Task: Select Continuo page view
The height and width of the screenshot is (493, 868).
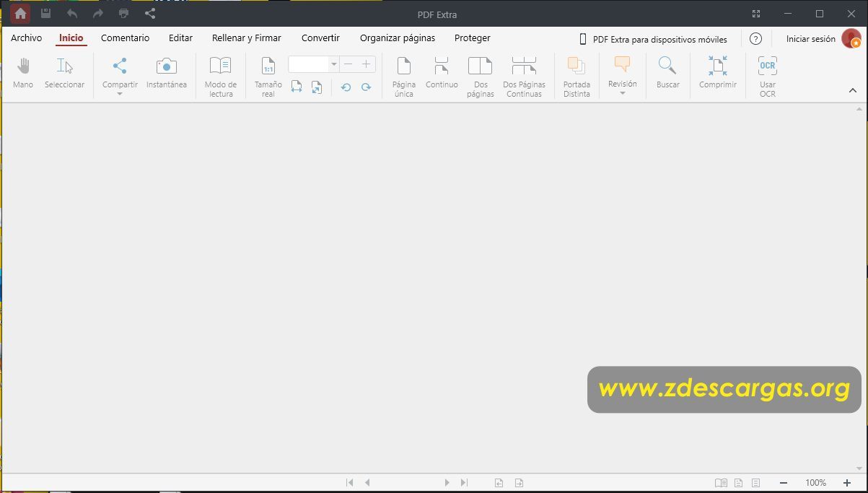Action: pos(442,74)
